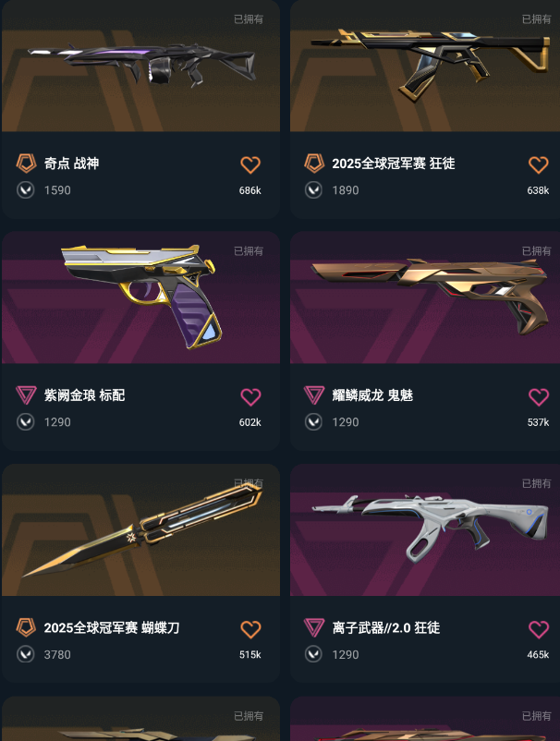
Task: Like the 奇点 战神 skin heart
Action: click(x=250, y=165)
